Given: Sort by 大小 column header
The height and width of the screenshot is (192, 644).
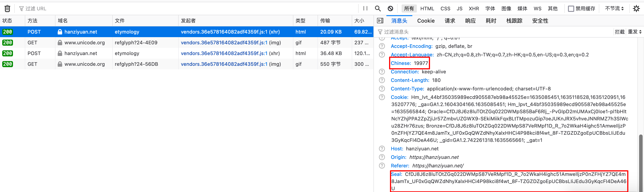Looking at the screenshot, I should pos(362,21).
